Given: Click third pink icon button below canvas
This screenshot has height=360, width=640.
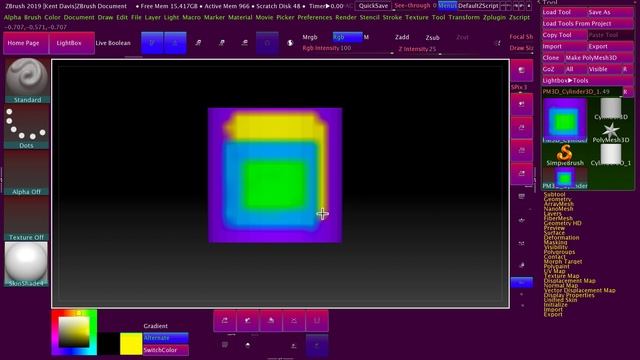Looking at the screenshot, I should 271,321.
